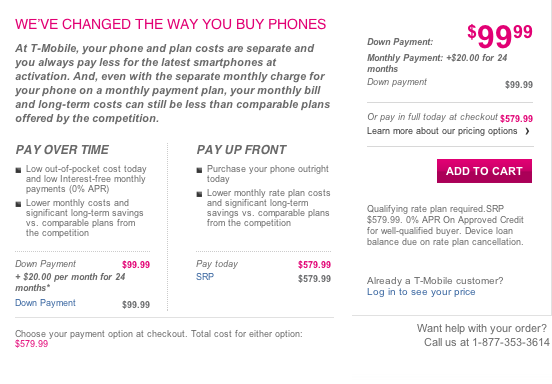Click the support number 1-877-353-3614
The image size is (552, 384).
511,342
